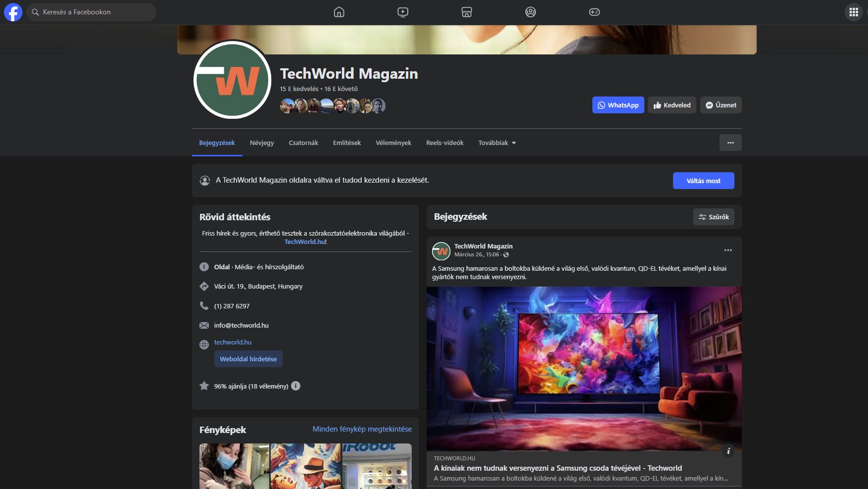Open the Szűrők filter button
Screen dimensions: 868x489
point(714,217)
